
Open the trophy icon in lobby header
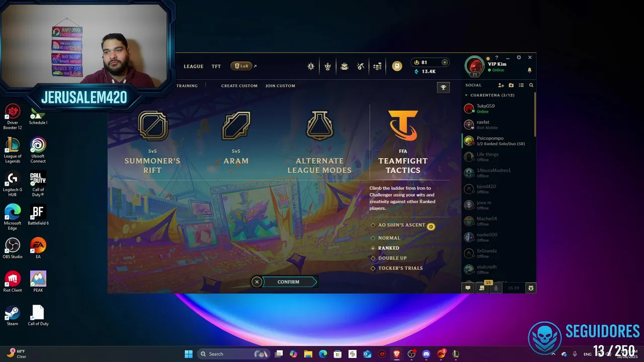pos(443,87)
